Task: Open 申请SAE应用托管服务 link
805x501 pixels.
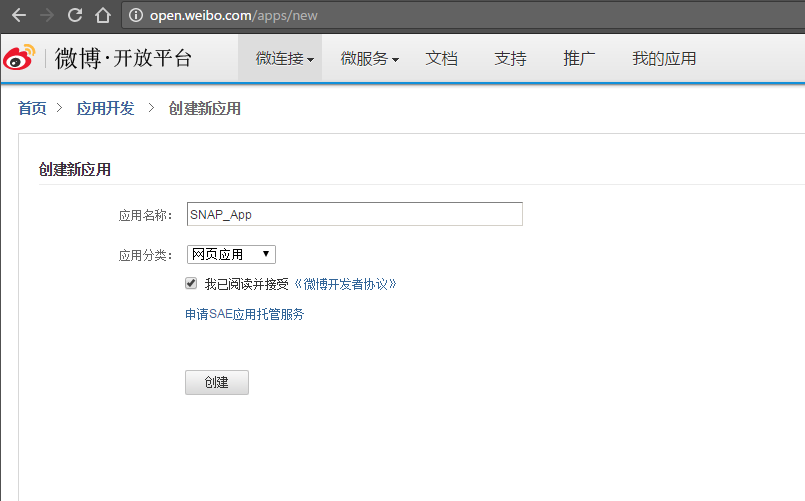Action: click(x=244, y=314)
